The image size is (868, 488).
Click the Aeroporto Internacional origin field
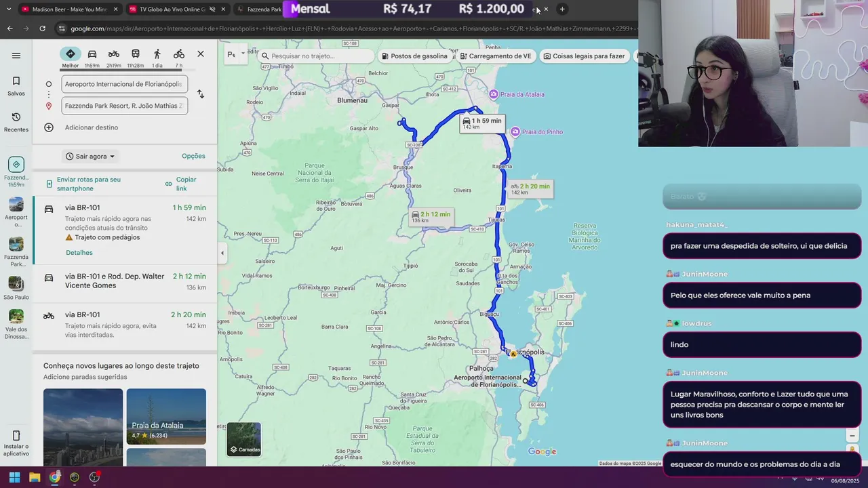tap(124, 84)
